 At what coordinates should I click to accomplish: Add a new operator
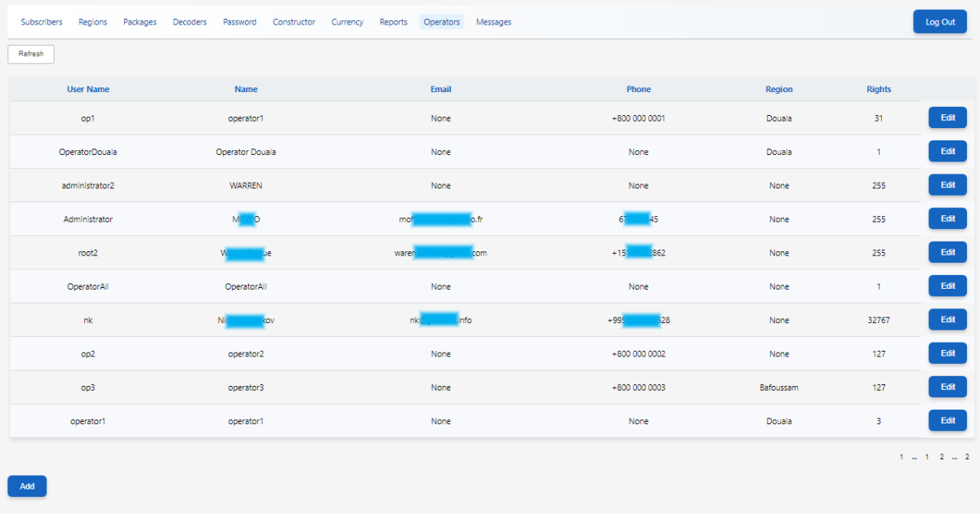click(x=27, y=486)
